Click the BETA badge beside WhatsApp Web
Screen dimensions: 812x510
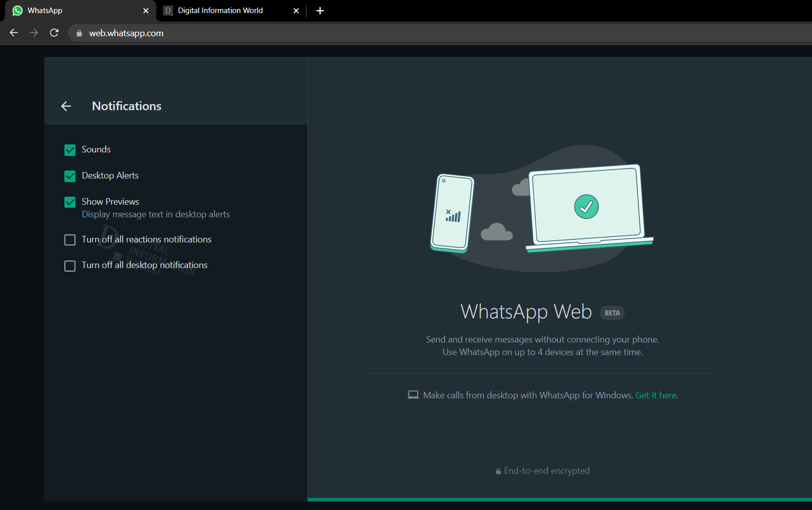612,313
